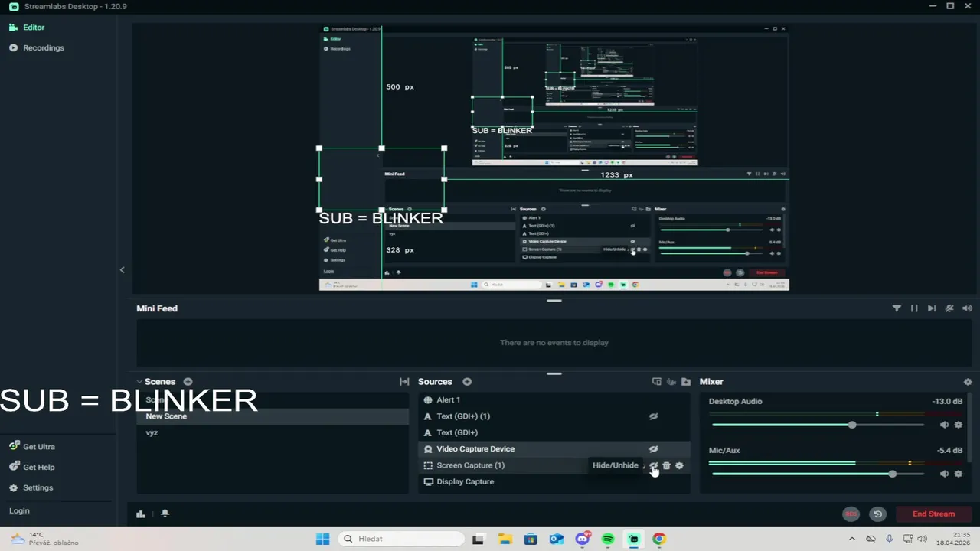Start recording with the REC button
Screen dimensions: 980x551
click(x=851, y=514)
